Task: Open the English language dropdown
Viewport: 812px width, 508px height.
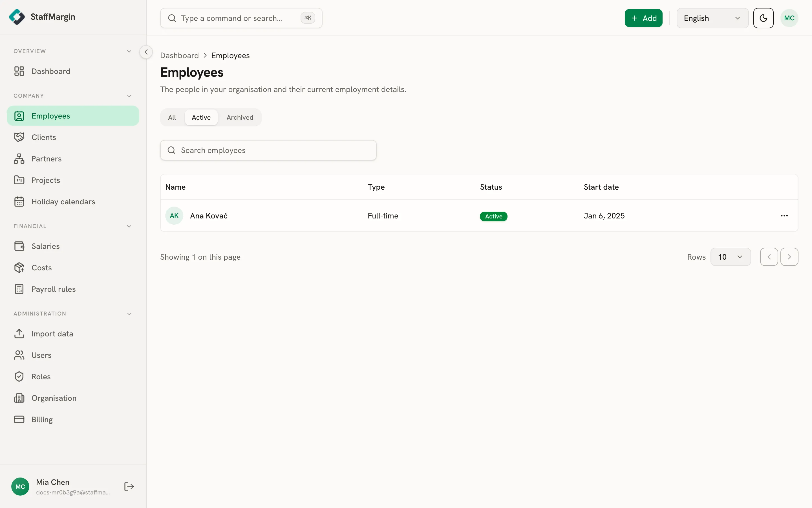Action: [712, 18]
